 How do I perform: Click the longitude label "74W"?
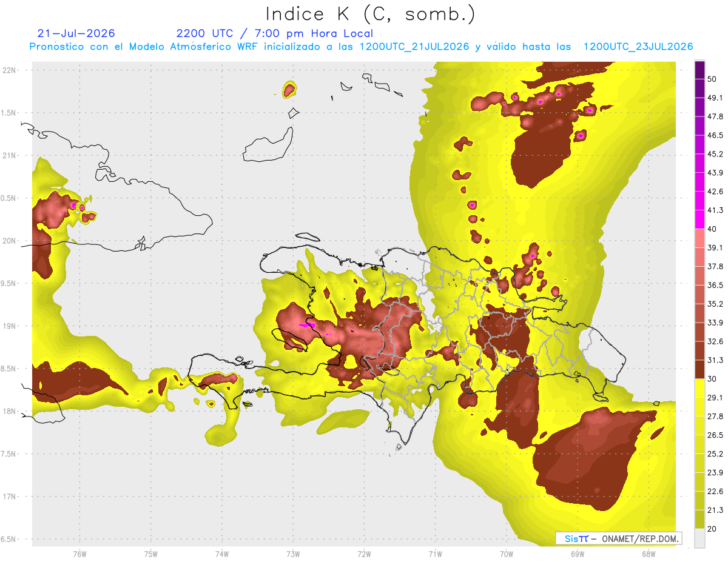(222, 554)
